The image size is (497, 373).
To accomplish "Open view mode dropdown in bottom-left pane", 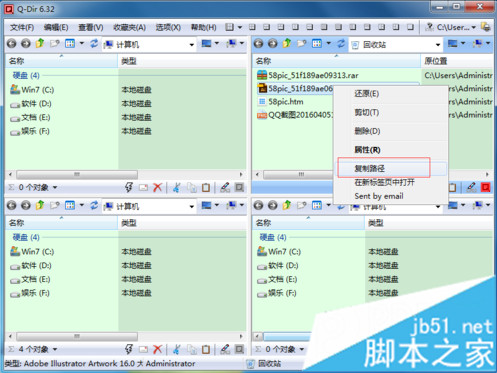I will [82, 206].
